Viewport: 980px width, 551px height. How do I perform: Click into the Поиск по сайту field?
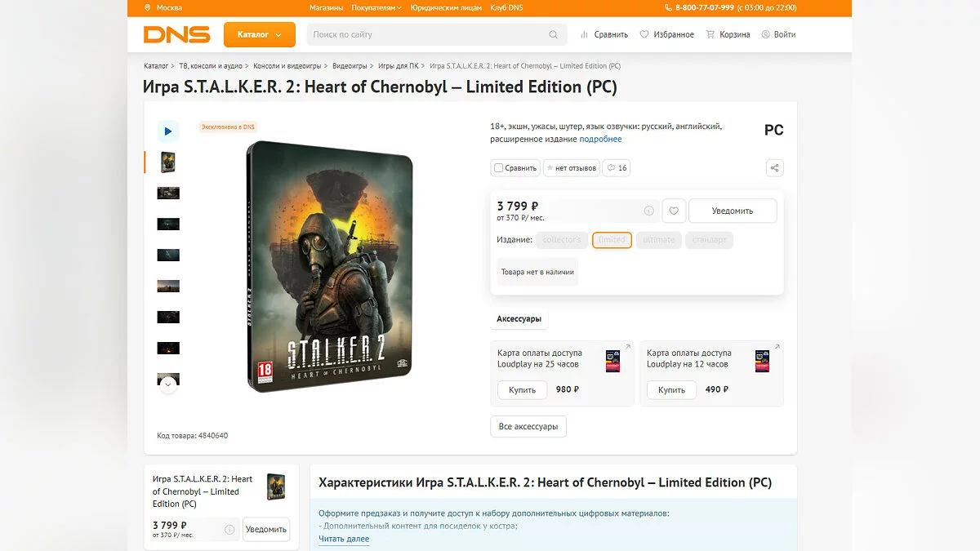(428, 34)
